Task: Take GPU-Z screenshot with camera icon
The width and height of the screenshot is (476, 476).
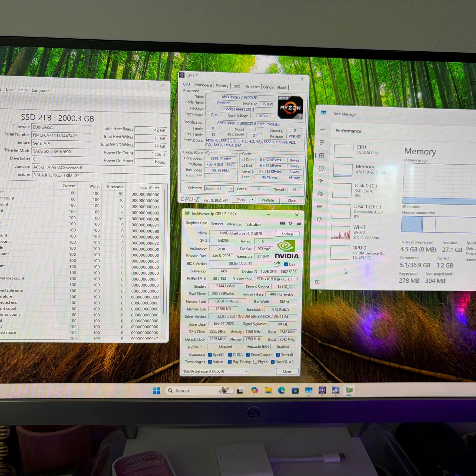Action: coord(282,223)
